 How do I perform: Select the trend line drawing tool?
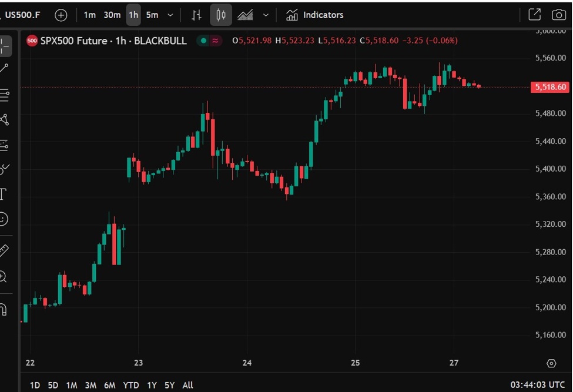click(x=5, y=68)
